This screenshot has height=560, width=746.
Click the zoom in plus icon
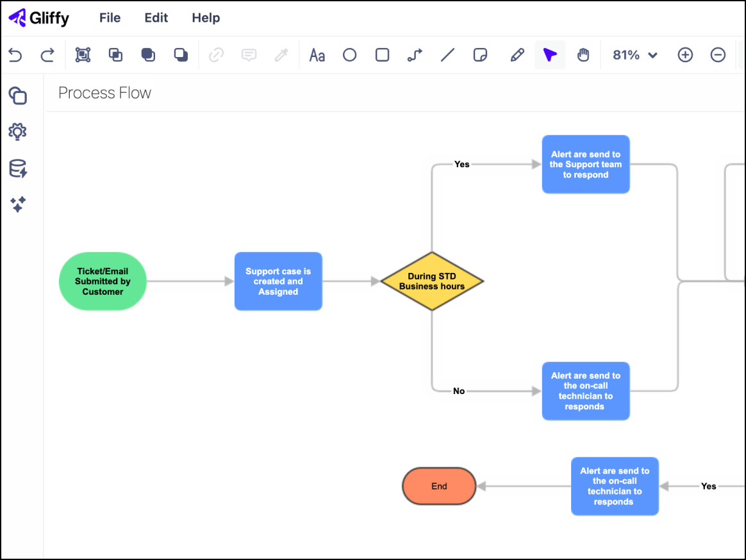(685, 55)
